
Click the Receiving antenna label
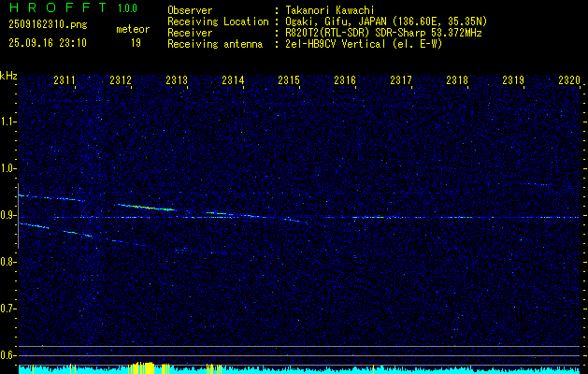[x=215, y=44]
